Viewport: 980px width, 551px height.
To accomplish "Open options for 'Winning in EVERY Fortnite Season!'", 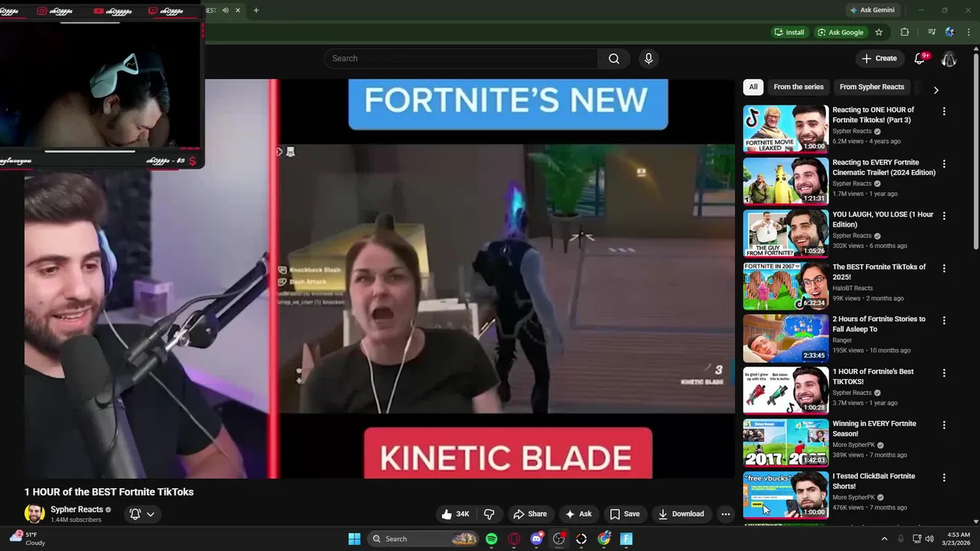I will click(944, 425).
